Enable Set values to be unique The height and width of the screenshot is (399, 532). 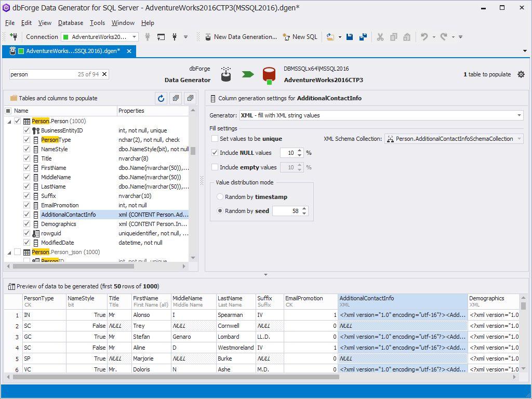tap(215, 139)
